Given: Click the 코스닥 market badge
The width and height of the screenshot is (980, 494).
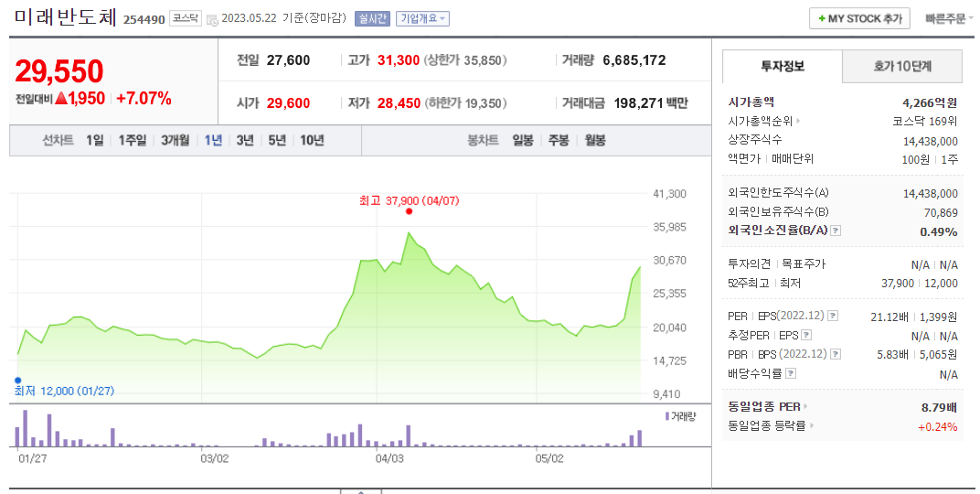Looking at the screenshot, I should point(186,19).
